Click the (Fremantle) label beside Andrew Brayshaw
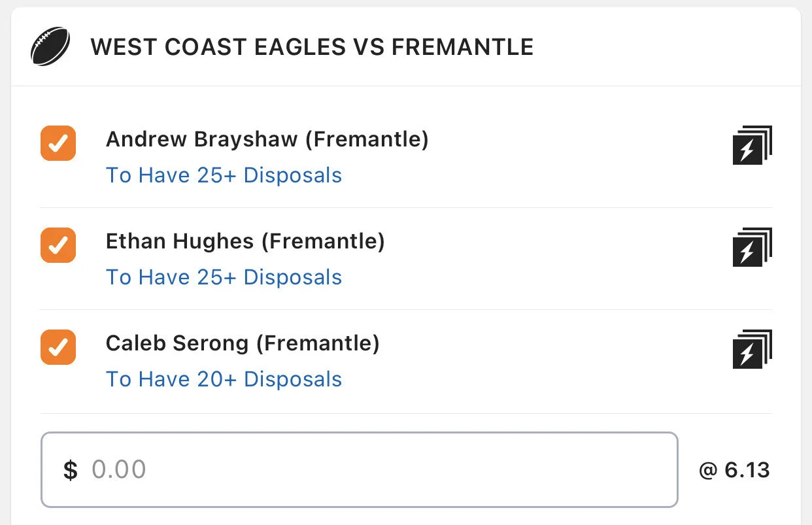The image size is (812, 525). tap(367, 139)
